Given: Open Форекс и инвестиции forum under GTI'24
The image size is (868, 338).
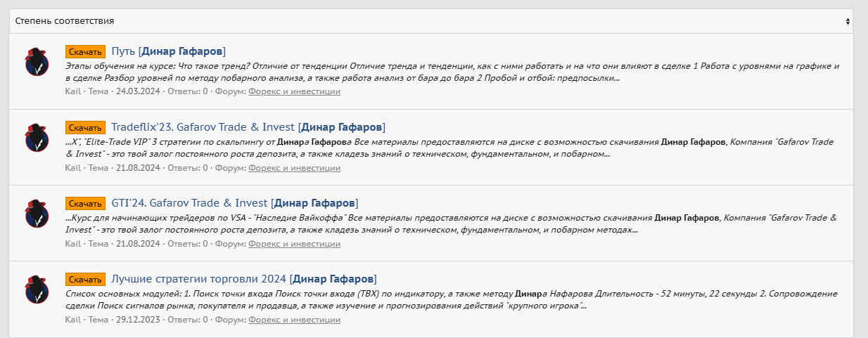Looking at the screenshot, I should 294,244.
